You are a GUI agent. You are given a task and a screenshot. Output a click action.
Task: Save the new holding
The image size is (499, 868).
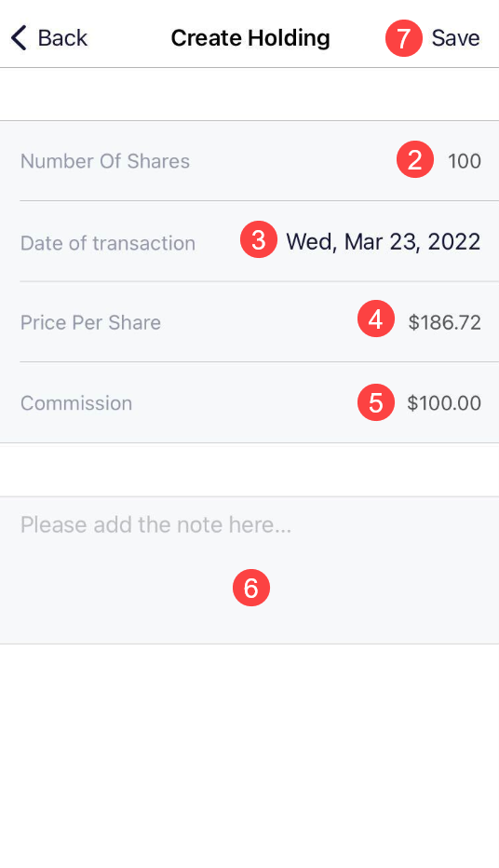pos(455,38)
